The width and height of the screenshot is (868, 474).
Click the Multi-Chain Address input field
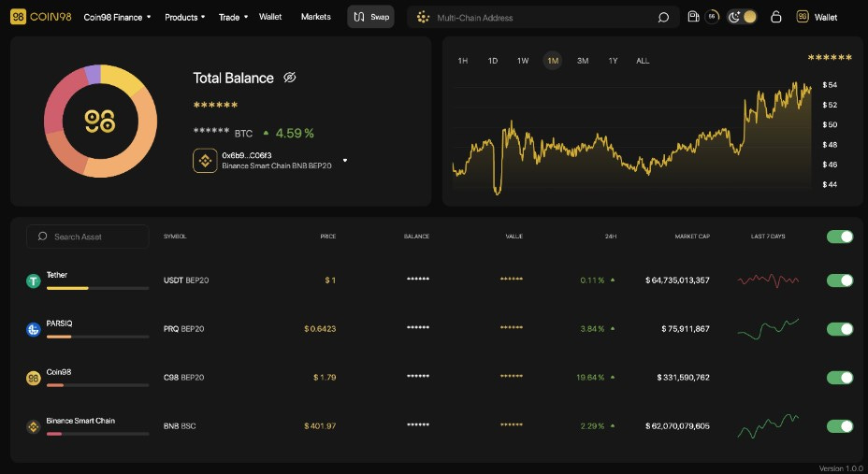(x=542, y=17)
